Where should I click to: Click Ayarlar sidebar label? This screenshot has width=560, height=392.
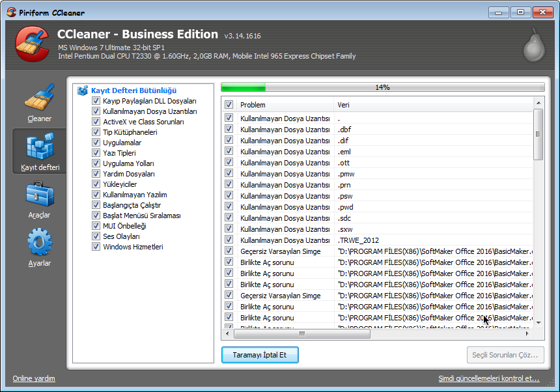(x=39, y=263)
